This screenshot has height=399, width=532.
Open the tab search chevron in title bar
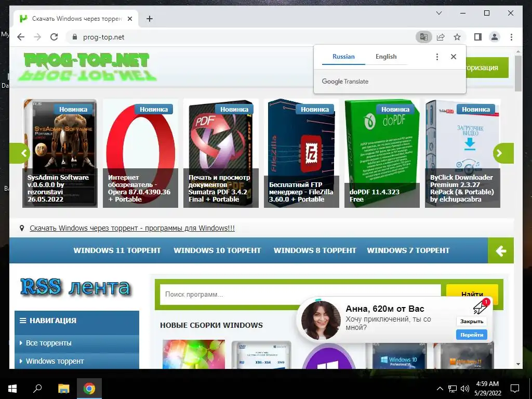point(438,13)
